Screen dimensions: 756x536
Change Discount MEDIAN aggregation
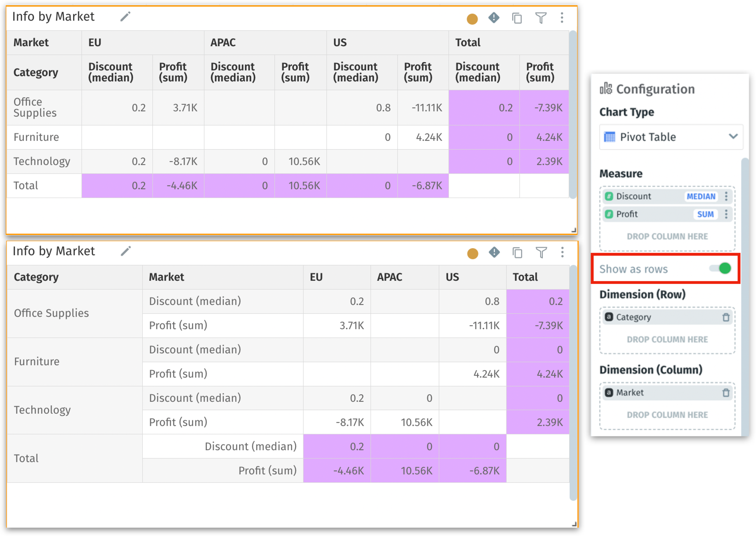click(701, 196)
